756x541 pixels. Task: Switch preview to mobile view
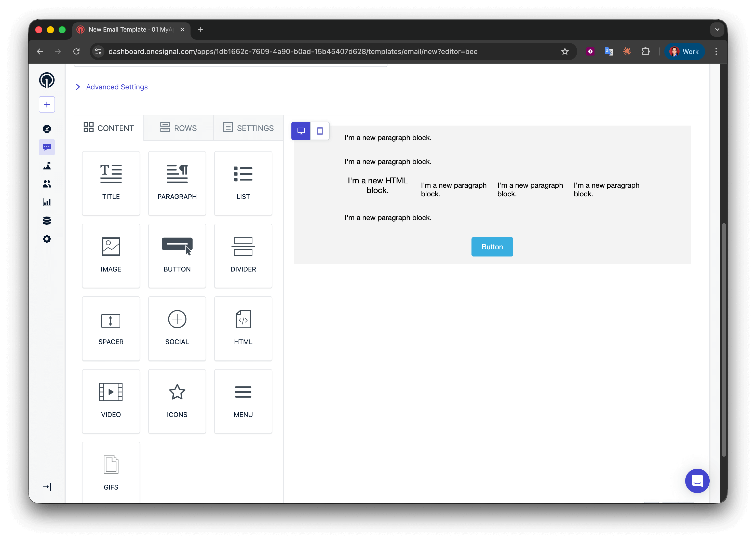click(320, 131)
